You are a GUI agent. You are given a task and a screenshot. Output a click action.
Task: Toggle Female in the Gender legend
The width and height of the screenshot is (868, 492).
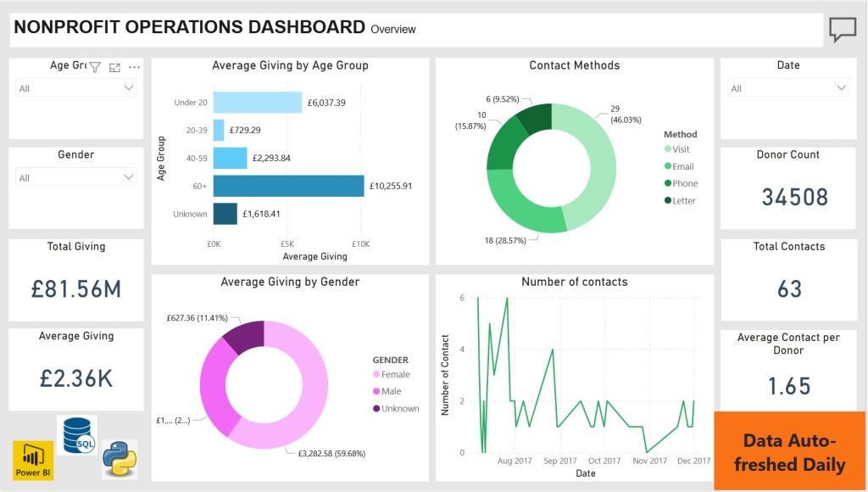coord(394,374)
